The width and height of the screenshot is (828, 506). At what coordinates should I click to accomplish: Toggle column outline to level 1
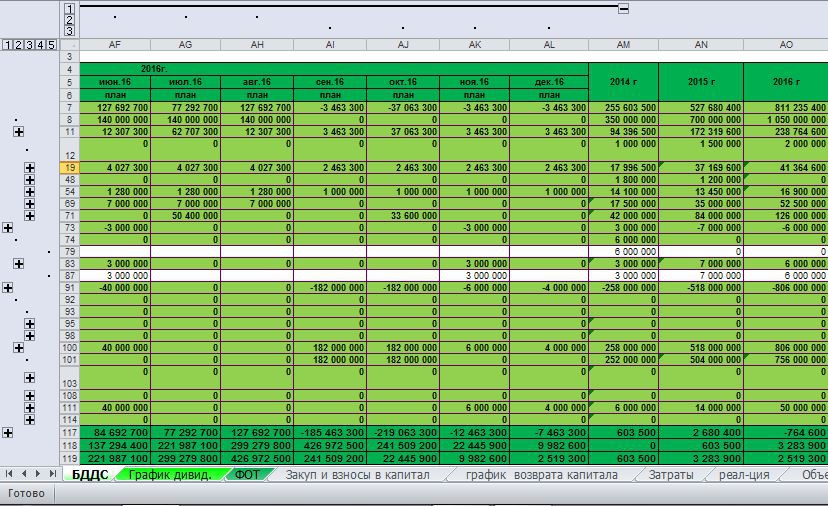(x=69, y=7)
